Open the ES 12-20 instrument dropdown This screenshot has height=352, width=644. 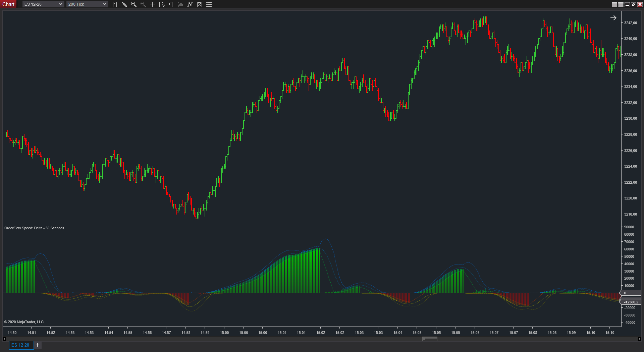(x=43, y=4)
